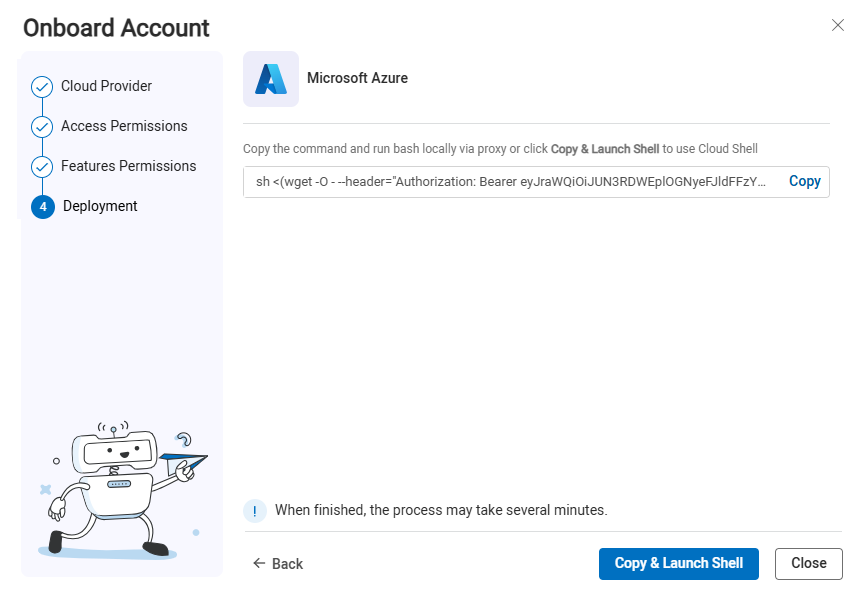Screen dimensions: 865x593
Task: Click the step 4 Deployment number badge
Action: coord(42,207)
